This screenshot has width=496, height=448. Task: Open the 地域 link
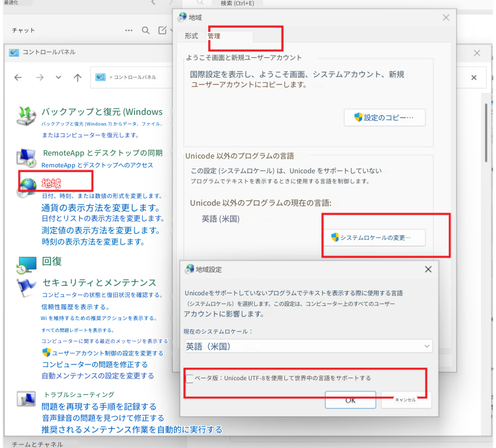coord(51,183)
